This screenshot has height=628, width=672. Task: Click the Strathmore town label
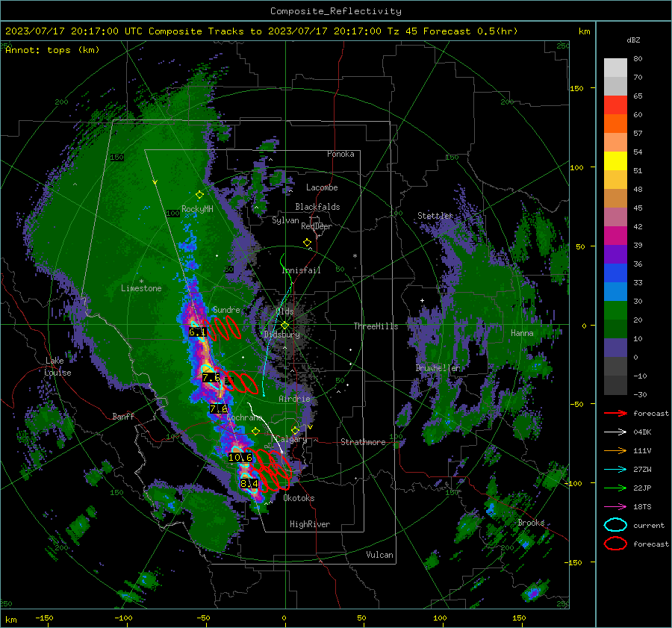(x=363, y=442)
